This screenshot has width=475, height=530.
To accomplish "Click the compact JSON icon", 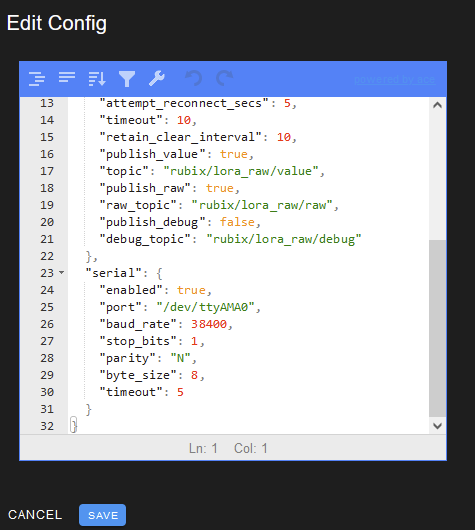I will (67, 77).
